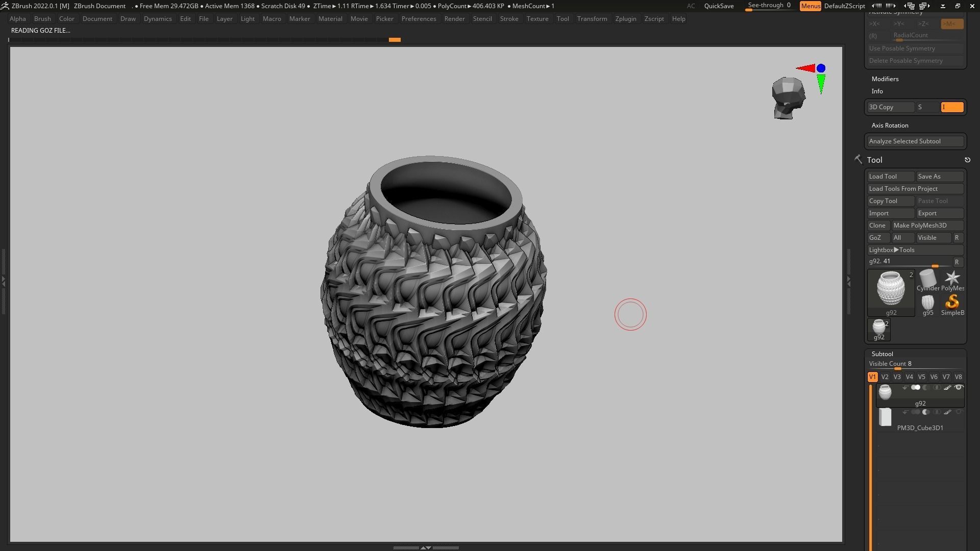Screen dimensions: 980x551
Task: Select the PolyMesh star tool
Action: (x=952, y=281)
